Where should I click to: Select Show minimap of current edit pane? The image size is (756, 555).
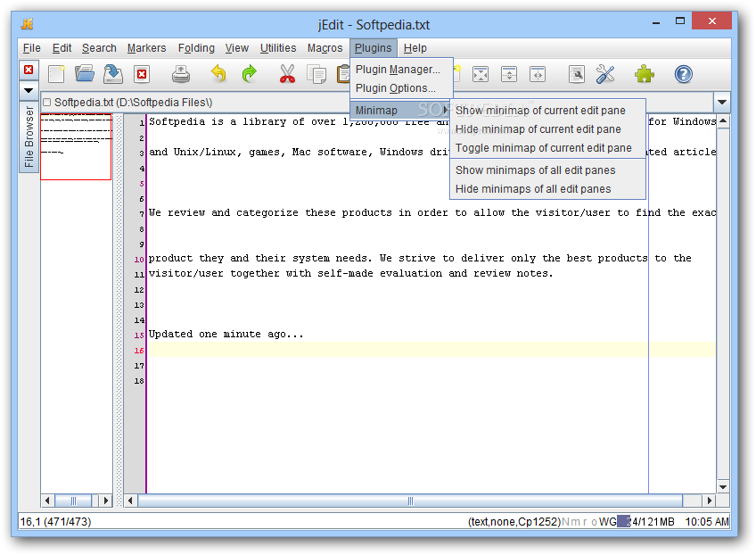[x=547, y=111]
